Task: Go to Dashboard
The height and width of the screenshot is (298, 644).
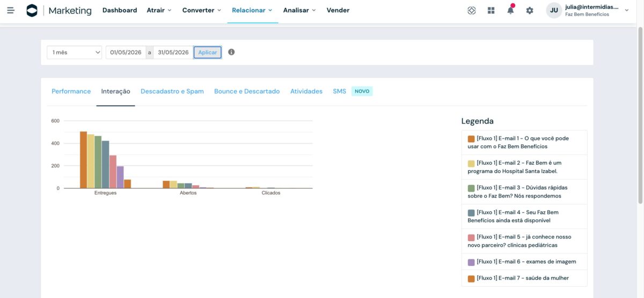Action: (x=120, y=10)
